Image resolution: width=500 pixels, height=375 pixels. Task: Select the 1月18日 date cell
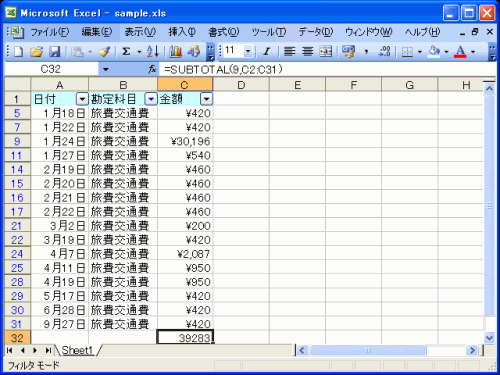coord(60,113)
